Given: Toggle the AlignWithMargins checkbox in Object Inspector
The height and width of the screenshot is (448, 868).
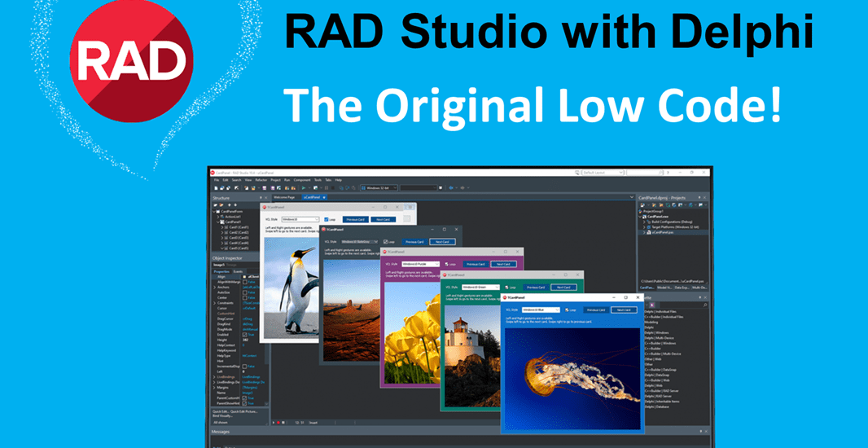Looking at the screenshot, I should tap(244, 282).
